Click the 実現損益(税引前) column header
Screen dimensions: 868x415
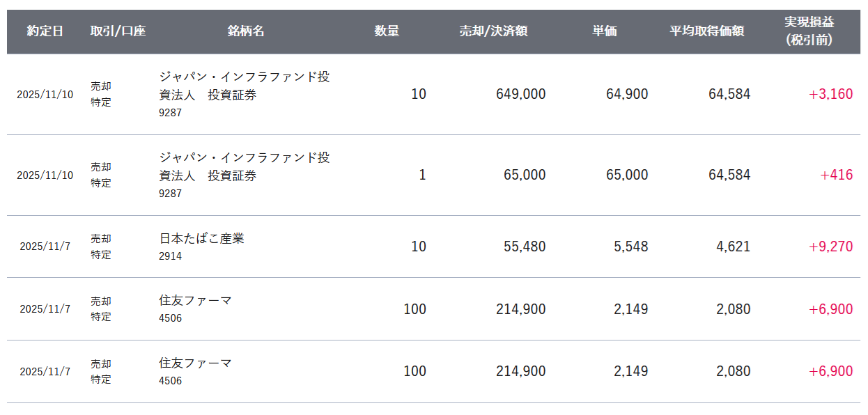coord(809,31)
